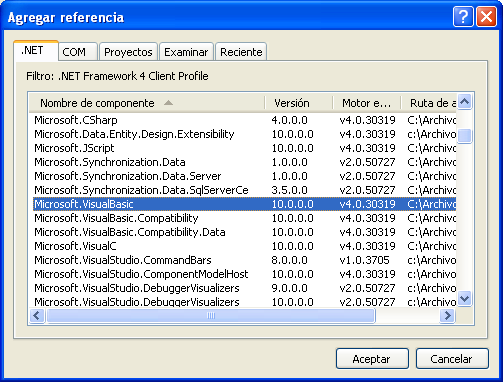
Task: Sort by Versión column header
Action: point(299,103)
